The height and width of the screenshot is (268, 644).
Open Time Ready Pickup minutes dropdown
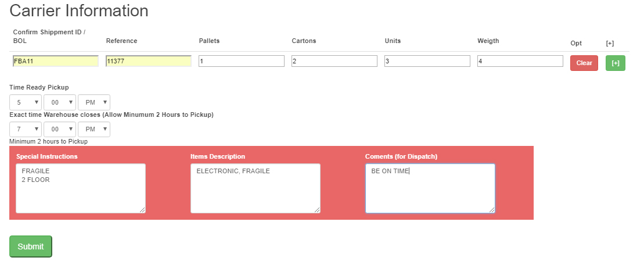coord(60,102)
